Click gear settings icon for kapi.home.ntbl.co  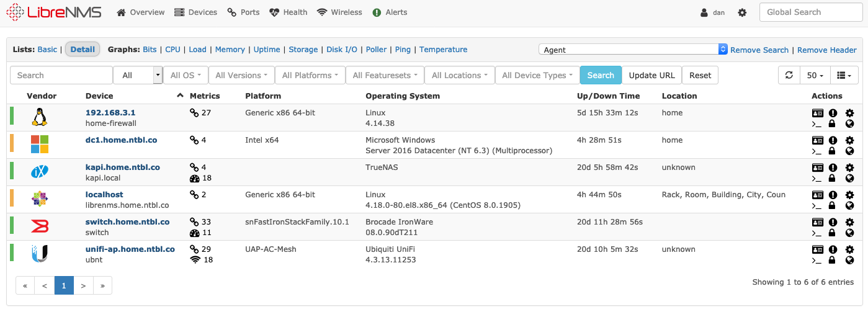tap(849, 167)
